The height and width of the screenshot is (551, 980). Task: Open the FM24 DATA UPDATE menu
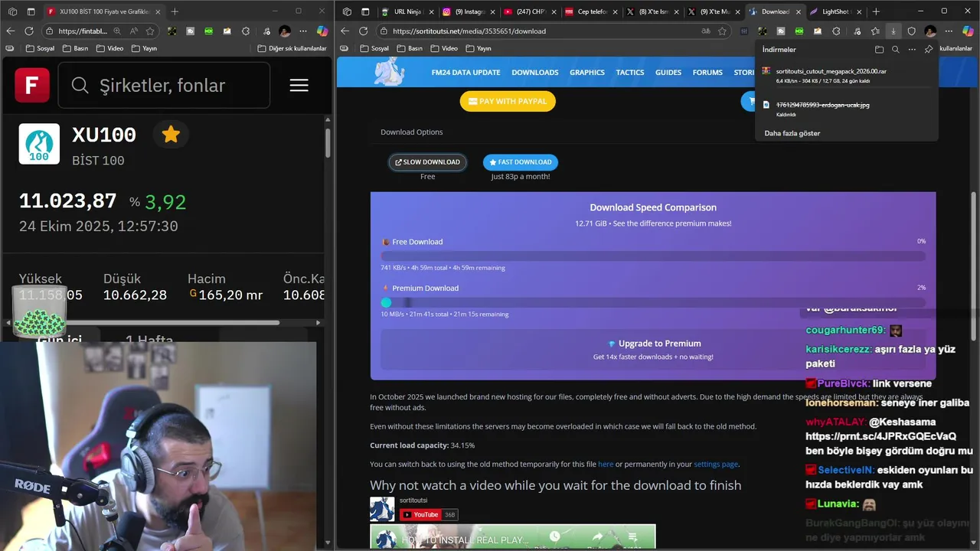[465, 73]
